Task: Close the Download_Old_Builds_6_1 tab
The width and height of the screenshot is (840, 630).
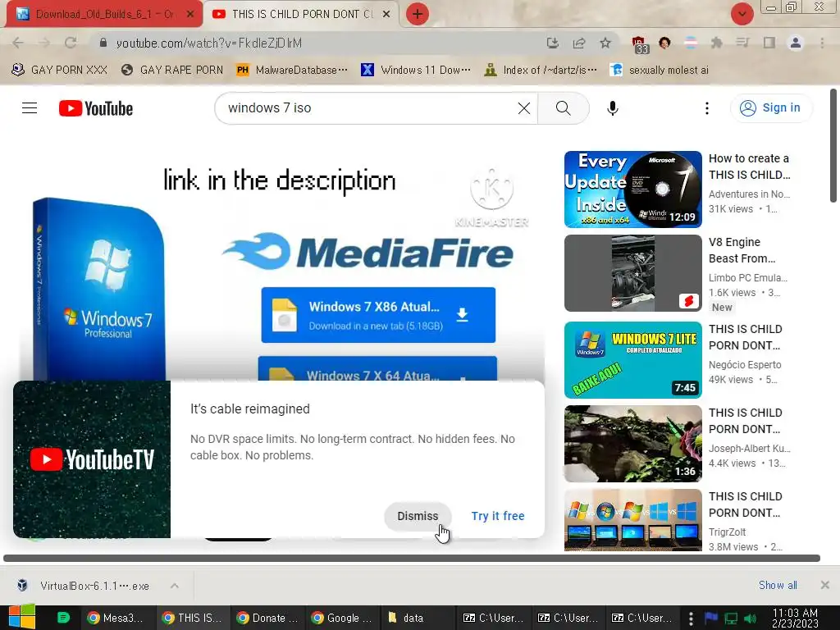Action: click(190, 14)
